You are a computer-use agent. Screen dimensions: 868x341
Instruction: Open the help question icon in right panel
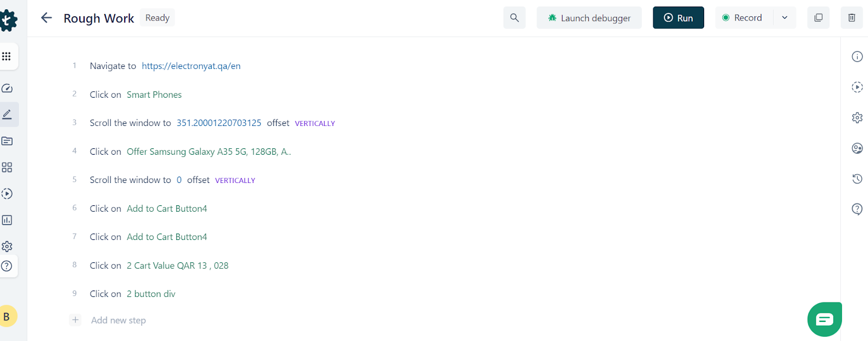[857, 209]
